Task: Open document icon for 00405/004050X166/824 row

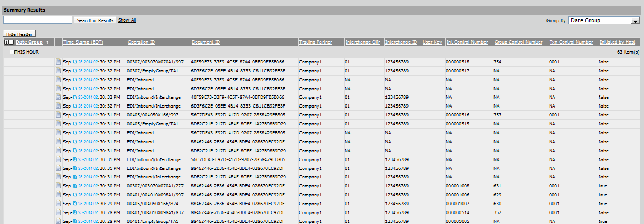Action: (x=58, y=204)
